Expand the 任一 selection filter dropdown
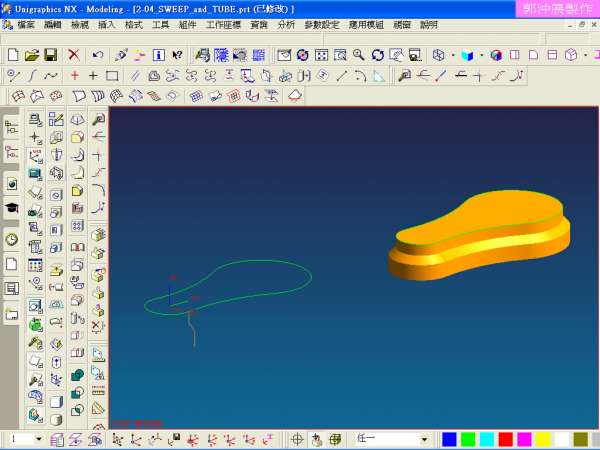600x450 pixels. tap(424, 439)
